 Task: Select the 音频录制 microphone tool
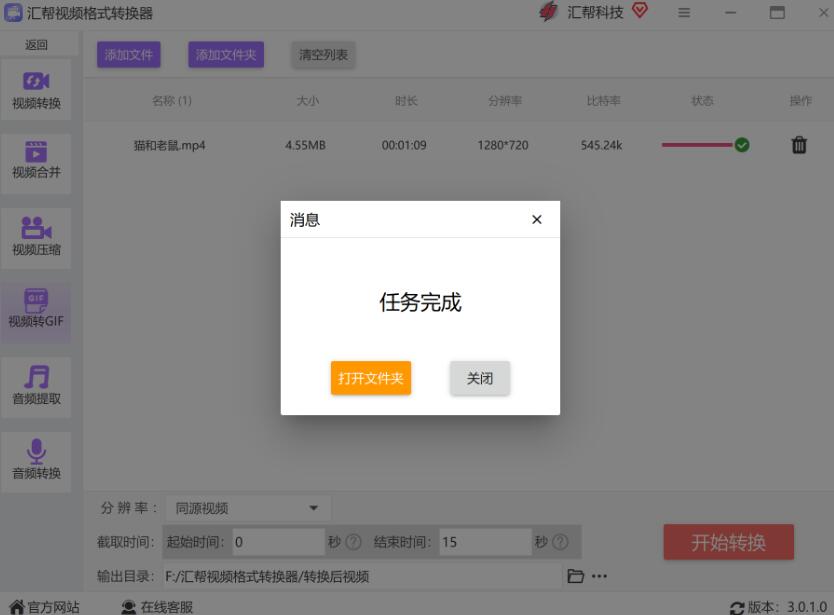tap(36, 460)
